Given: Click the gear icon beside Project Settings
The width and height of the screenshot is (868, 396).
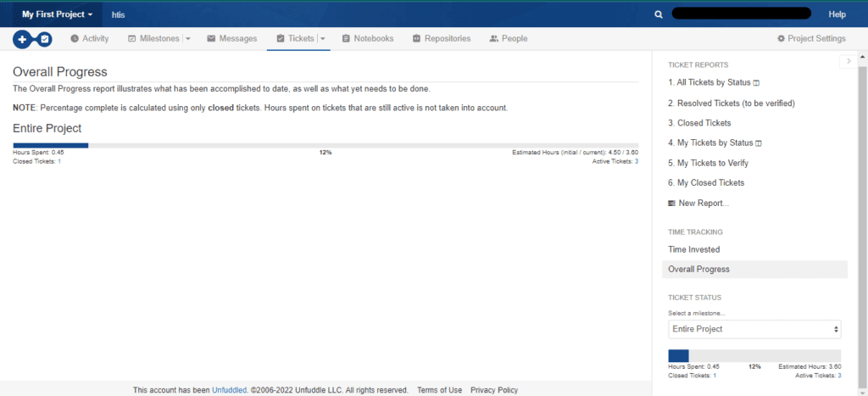Looking at the screenshot, I should click(x=781, y=39).
